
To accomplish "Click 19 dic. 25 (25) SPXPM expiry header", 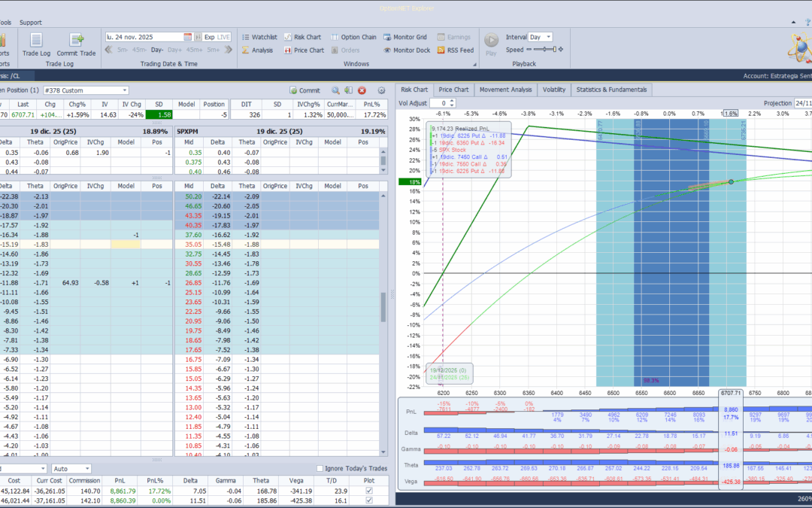I will click(280, 131).
